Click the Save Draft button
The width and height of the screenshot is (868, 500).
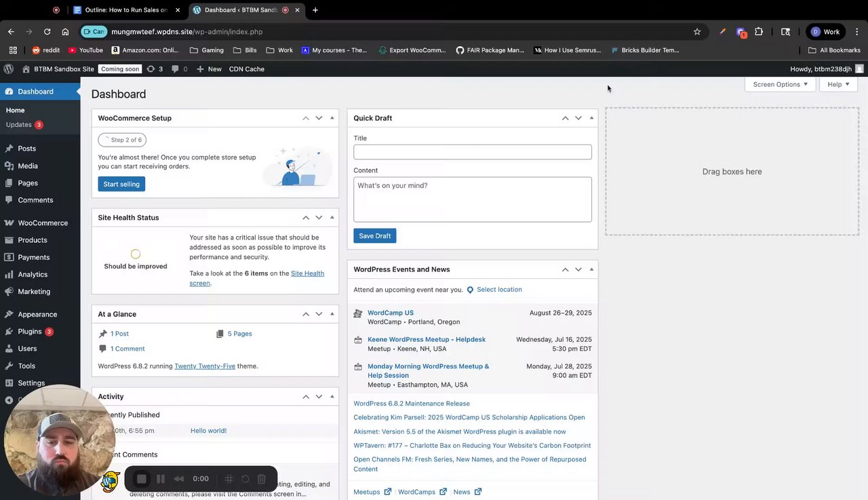pos(375,236)
